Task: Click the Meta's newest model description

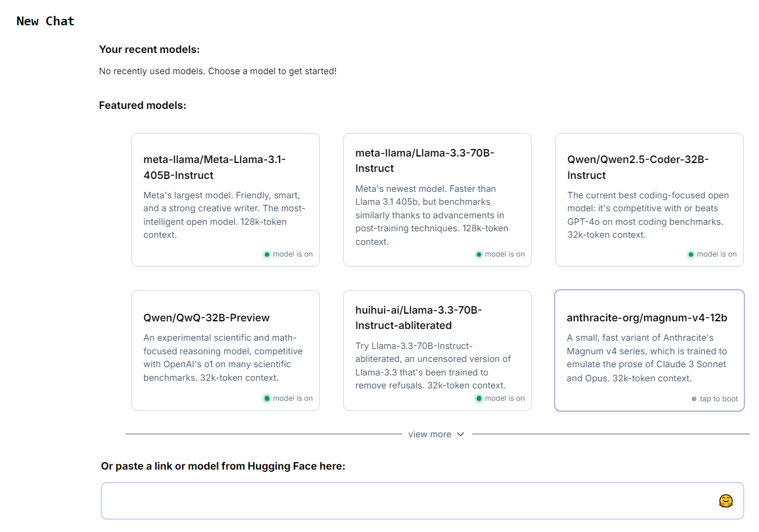Action: 432,215
